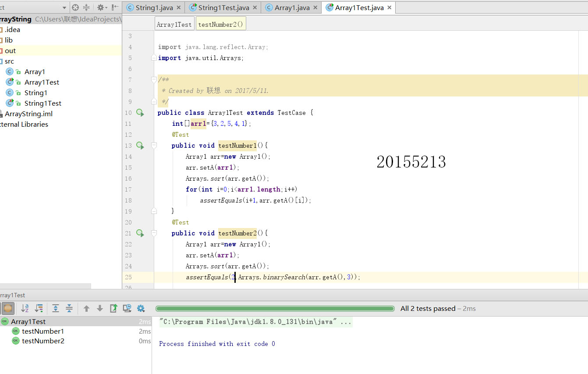The height and width of the screenshot is (374, 588).
Task: Click the run gutter icon for testNumber2
Action: [140, 233]
